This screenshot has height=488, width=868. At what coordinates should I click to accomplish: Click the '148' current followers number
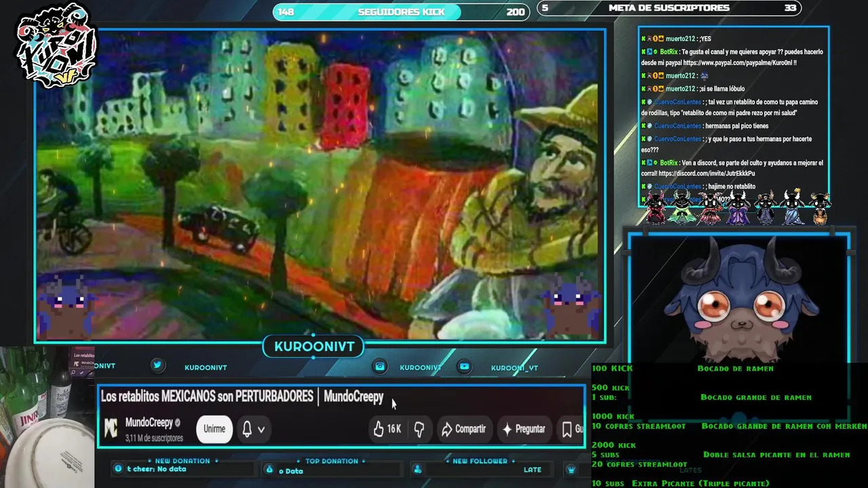pos(286,12)
